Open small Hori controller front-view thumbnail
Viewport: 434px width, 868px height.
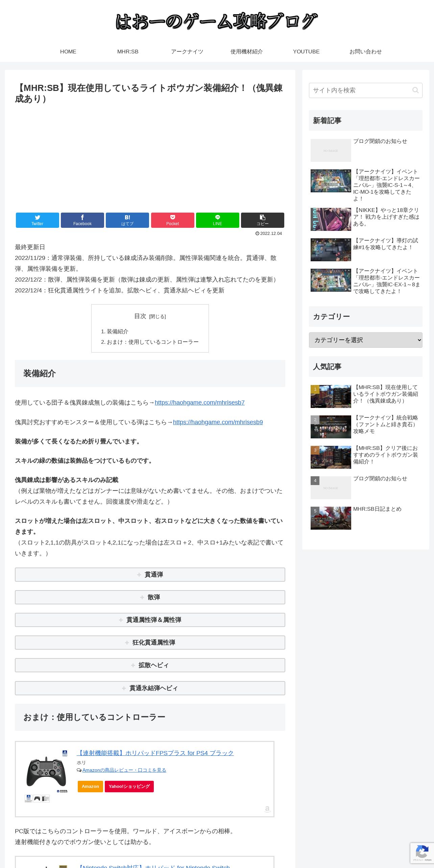coord(37,798)
